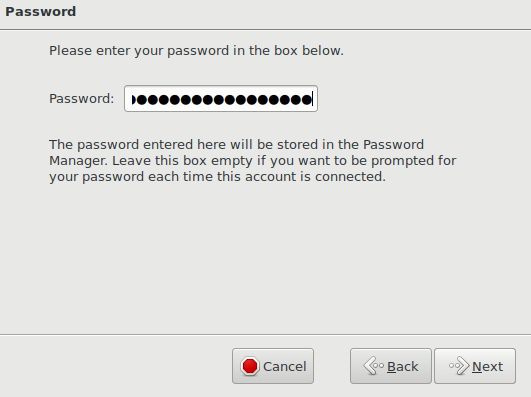
Task: Click the separator line below the heading
Action: pos(266,30)
